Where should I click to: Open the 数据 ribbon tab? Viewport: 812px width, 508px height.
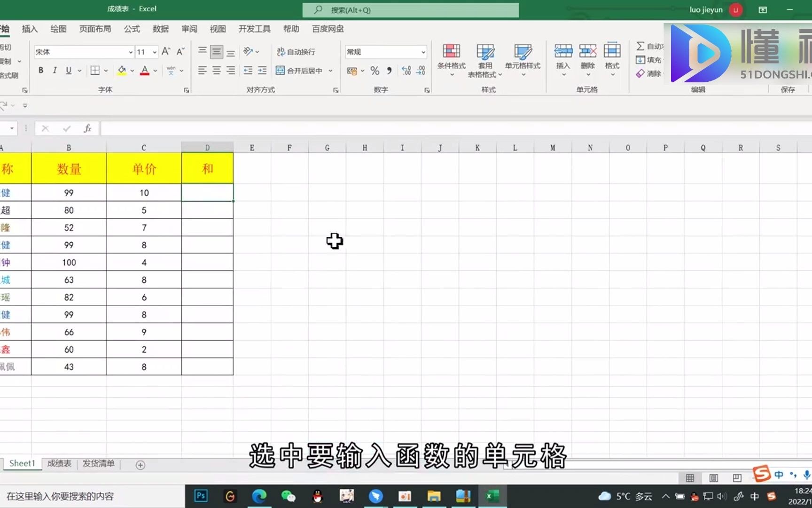(x=161, y=29)
